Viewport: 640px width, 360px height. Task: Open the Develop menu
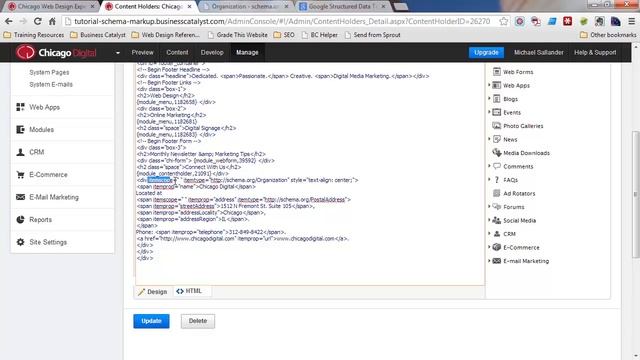coord(212,52)
